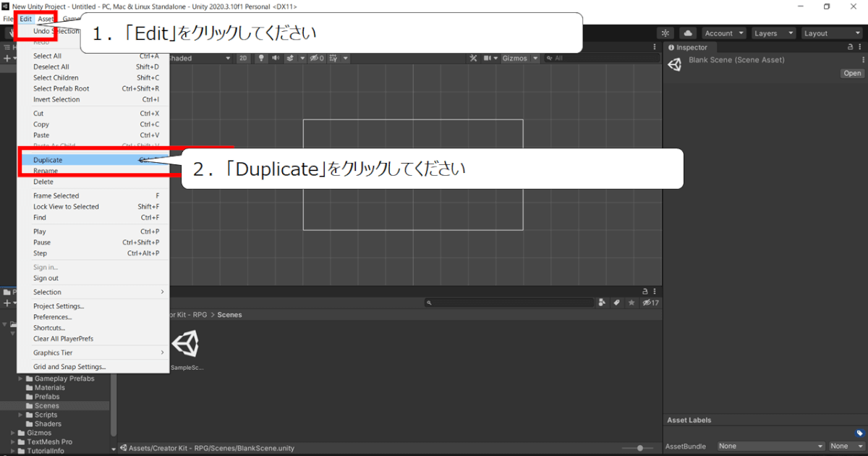Open the Account dropdown
Screen dimensions: 868x456
coord(723,33)
